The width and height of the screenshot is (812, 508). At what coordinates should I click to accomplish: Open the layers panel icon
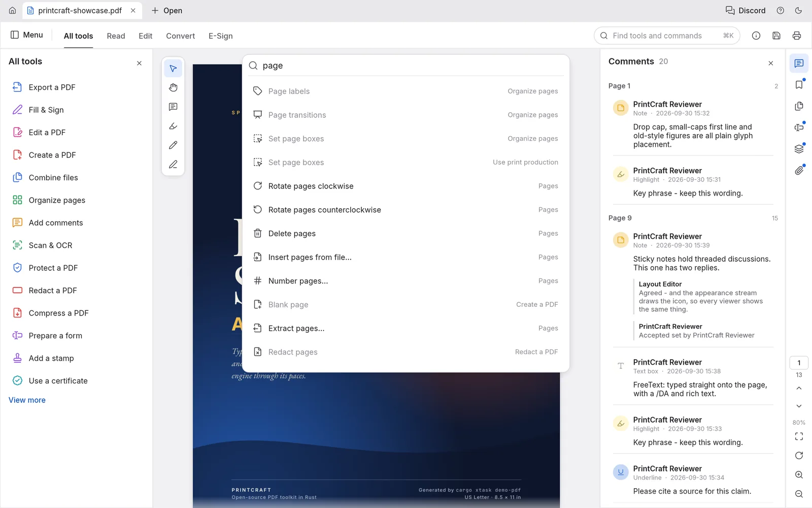pos(799,149)
